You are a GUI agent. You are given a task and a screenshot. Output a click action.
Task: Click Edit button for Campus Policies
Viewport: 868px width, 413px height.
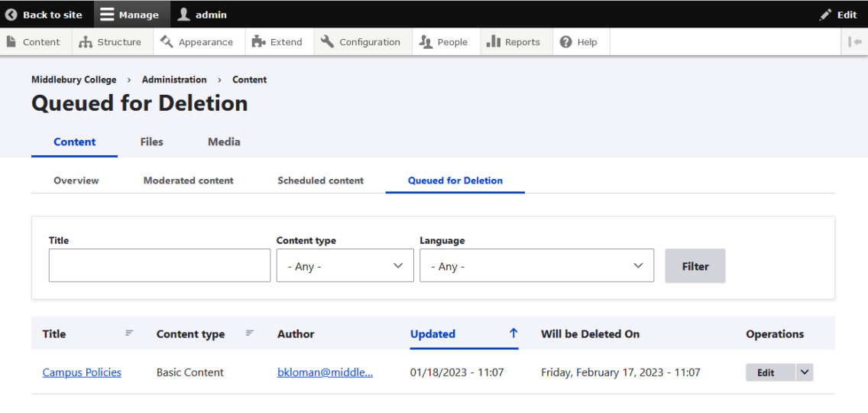point(770,372)
